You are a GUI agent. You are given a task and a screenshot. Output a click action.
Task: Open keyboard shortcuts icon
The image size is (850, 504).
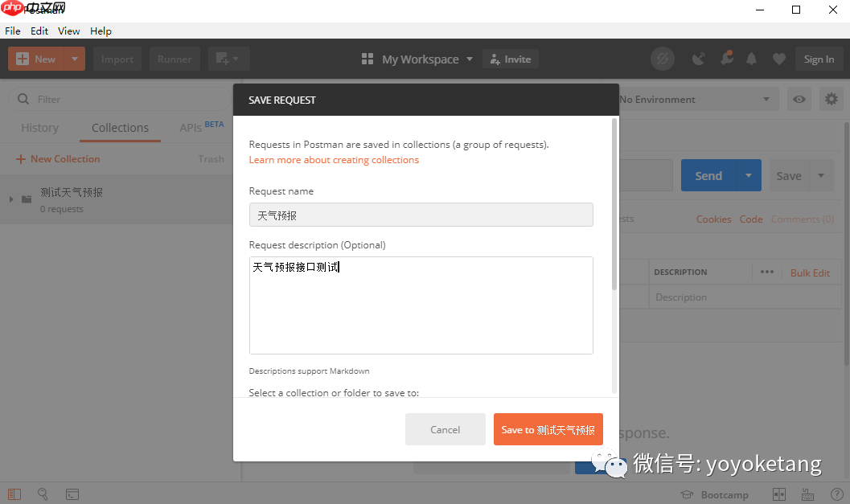tap(807, 494)
